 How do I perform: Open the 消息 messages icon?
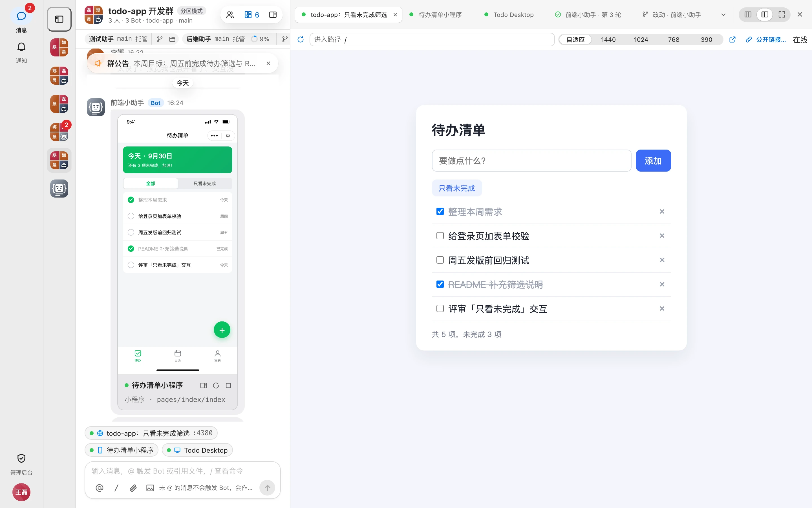[21, 16]
